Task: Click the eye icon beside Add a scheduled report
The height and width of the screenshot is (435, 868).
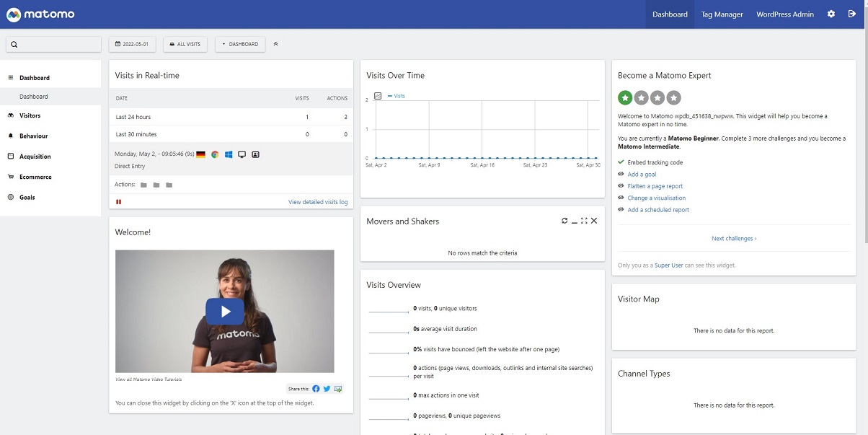Action: (621, 210)
